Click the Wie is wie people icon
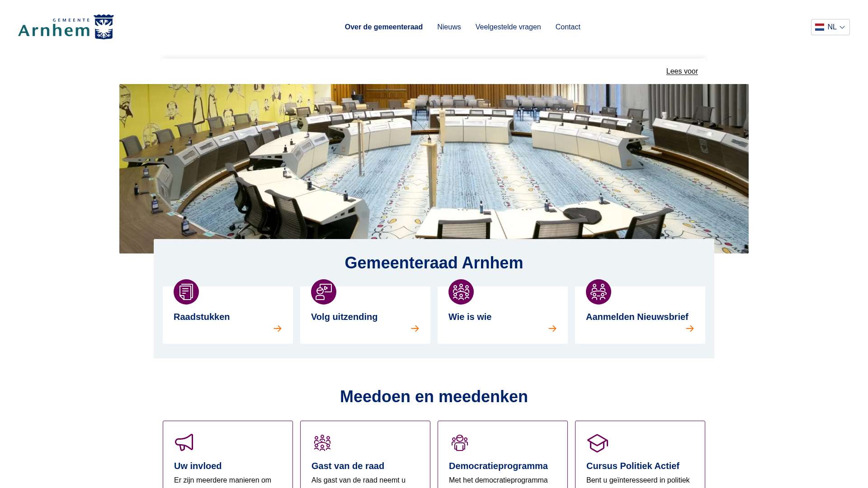 coord(461,292)
